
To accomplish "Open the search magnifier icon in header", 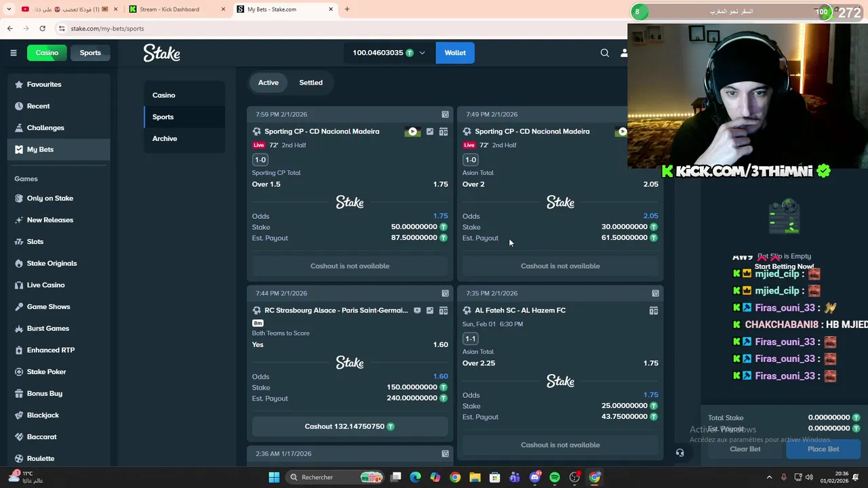I will [605, 53].
